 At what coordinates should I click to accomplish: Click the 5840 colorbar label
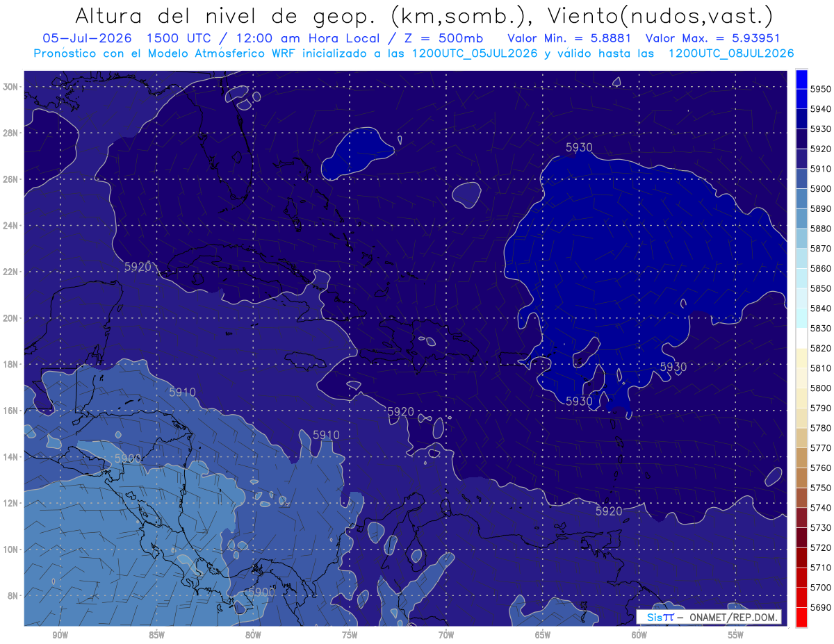pos(821,308)
